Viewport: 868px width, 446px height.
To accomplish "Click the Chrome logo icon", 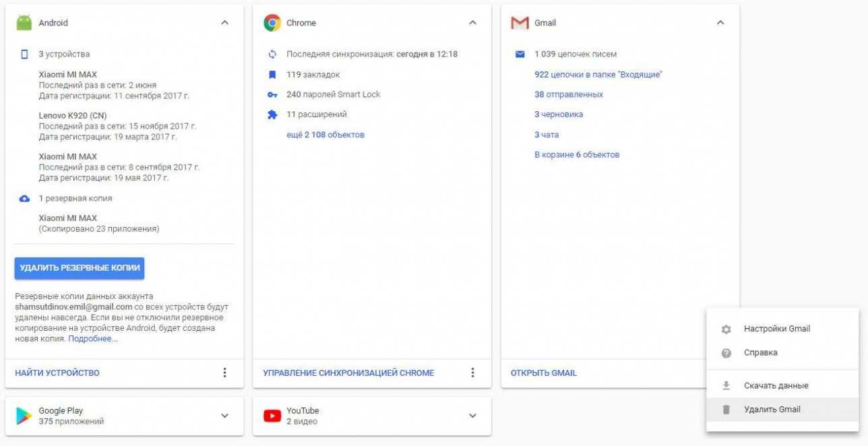I will (272, 23).
